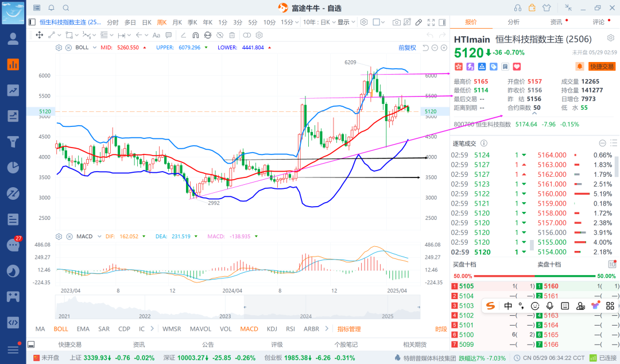Toggle the VOL sub-indicator
Screen dimensions: 620x364
226,329
